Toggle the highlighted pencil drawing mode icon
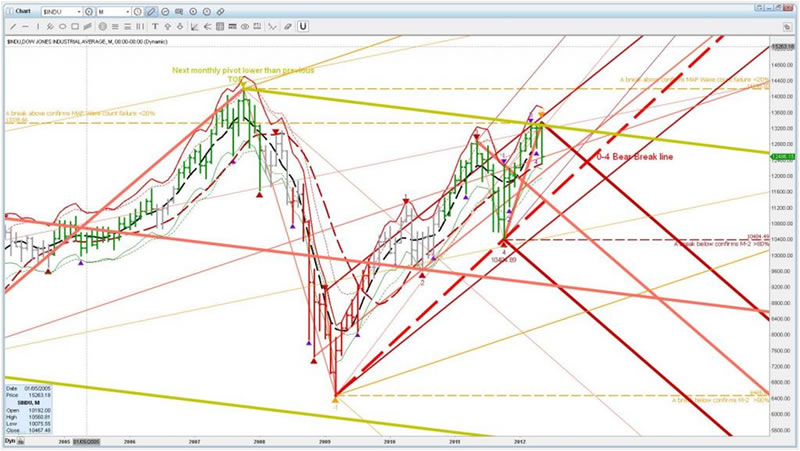Image resolution: width=800 pixels, height=451 pixels. (151, 12)
